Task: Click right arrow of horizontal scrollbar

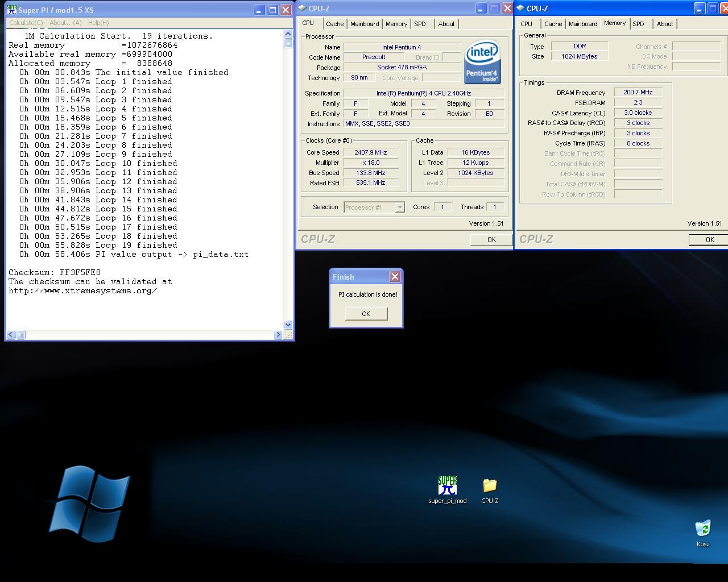Action: [x=278, y=335]
